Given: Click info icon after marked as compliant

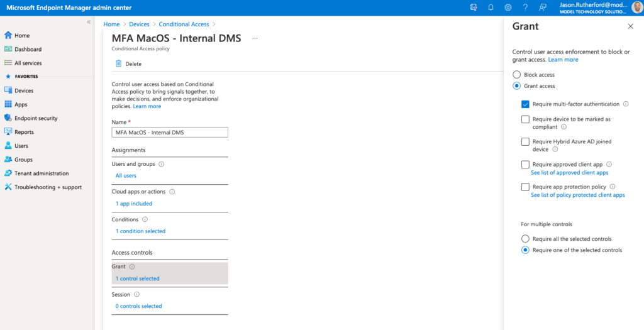Looking at the screenshot, I should pyautogui.click(x=563, y=127).
